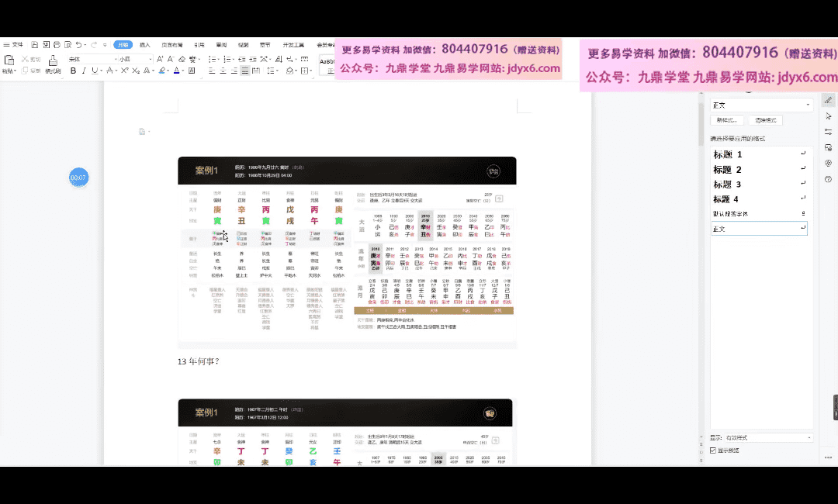Click the Save icon in the quick-access bar
This screenshot has height=504, width=838.
pyautogui.click(x=35, y=45)
